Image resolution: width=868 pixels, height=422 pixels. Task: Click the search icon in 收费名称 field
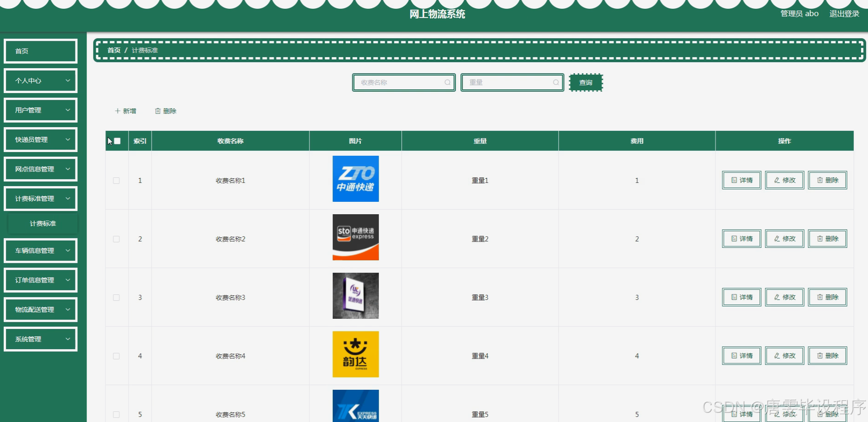[447, 82]
